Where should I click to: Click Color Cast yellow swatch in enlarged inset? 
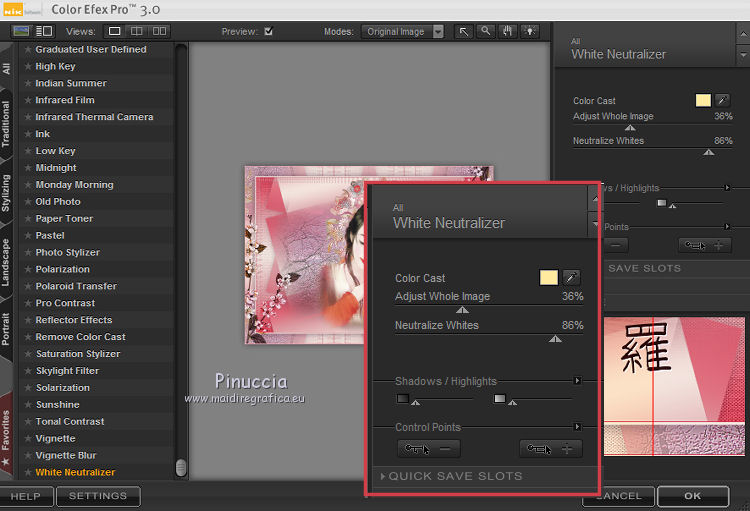coord(549,278)
